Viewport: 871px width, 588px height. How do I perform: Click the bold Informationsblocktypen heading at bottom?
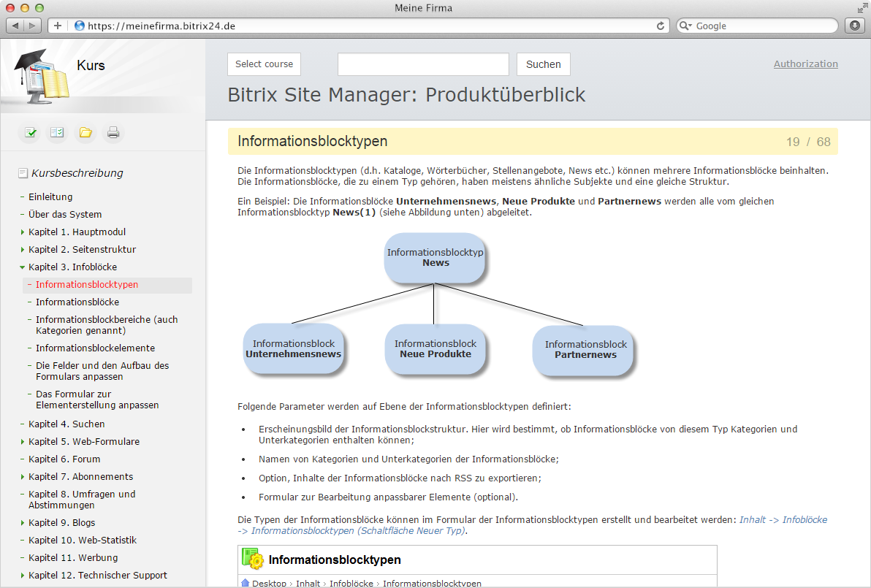[335, 560]
